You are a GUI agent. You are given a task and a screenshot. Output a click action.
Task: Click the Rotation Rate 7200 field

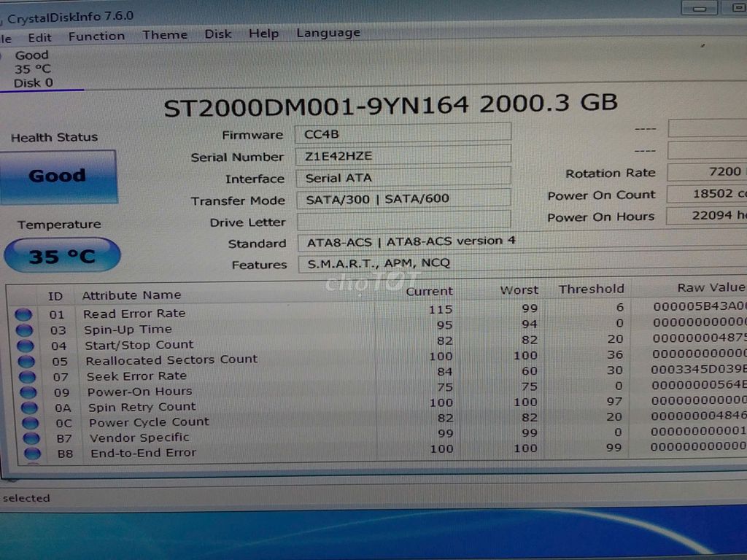pos(707,172)
